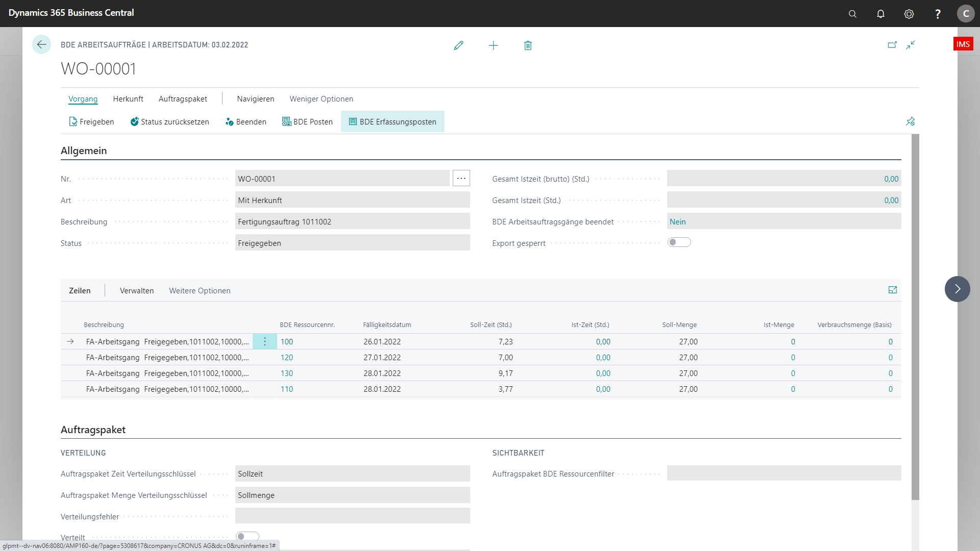
Task: Click the Beschreibung field Fertigungsauftrag 1011002
Action: [x=353, y=221]
